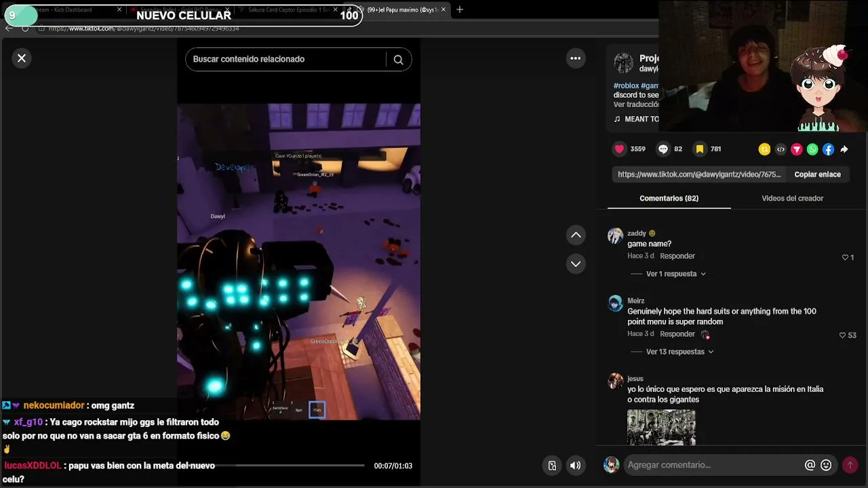Click username 'lucasXDDLOL' in stream chat

pos(33,466)
